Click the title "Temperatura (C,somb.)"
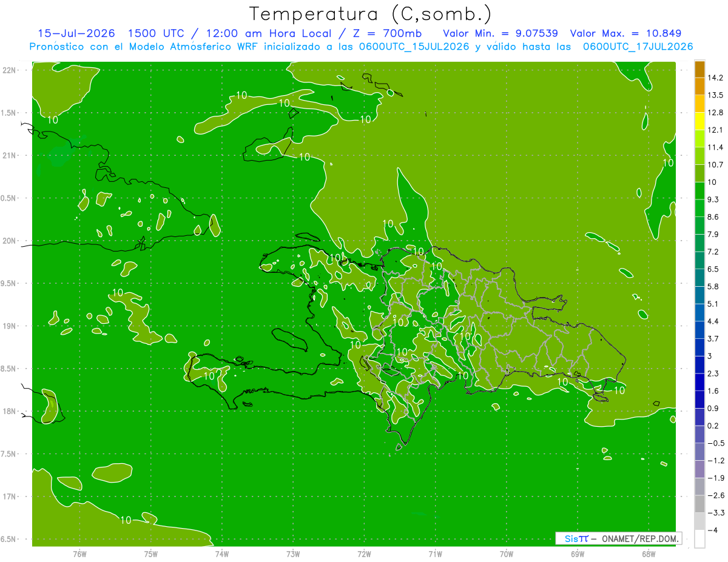728x562 pixels. 371,15
